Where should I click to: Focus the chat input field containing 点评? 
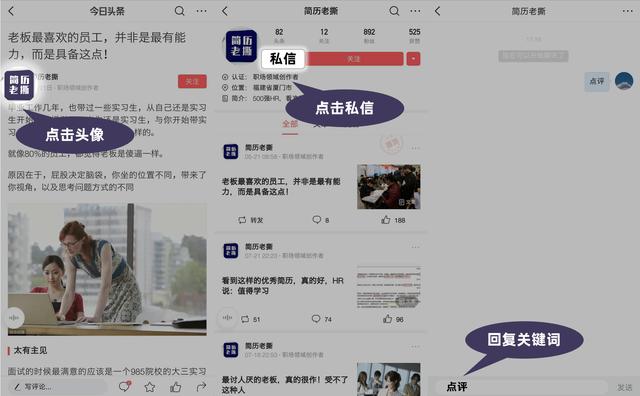click(x=522, y=387)
